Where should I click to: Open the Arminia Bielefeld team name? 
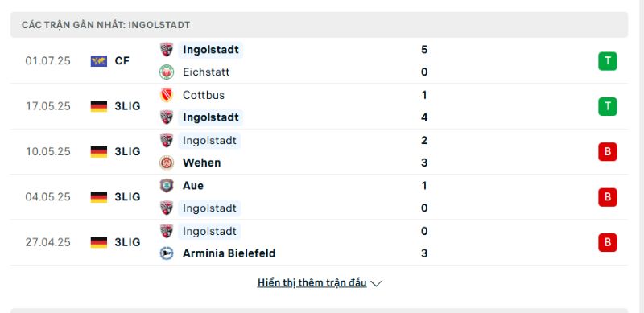229,253
